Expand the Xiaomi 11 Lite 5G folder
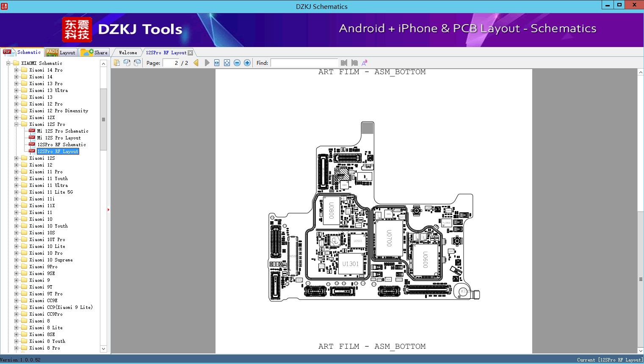 (x=16, y=192)
